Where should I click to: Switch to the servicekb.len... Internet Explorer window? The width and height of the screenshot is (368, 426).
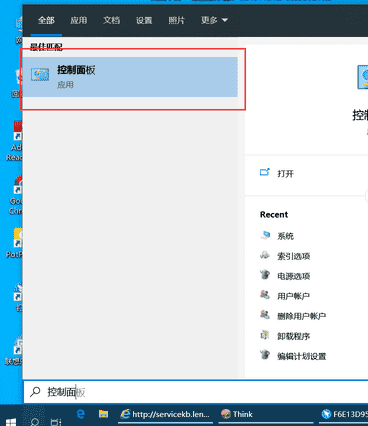[166, 414]
